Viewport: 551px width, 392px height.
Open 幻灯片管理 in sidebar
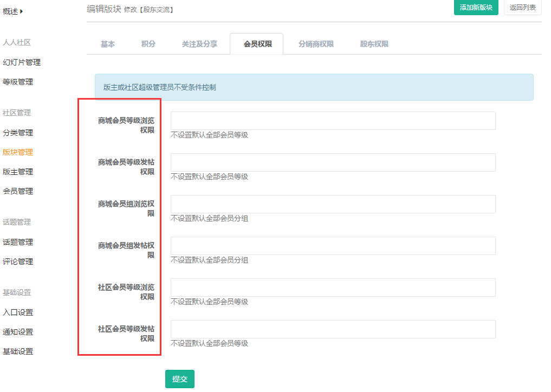(22, 62)
